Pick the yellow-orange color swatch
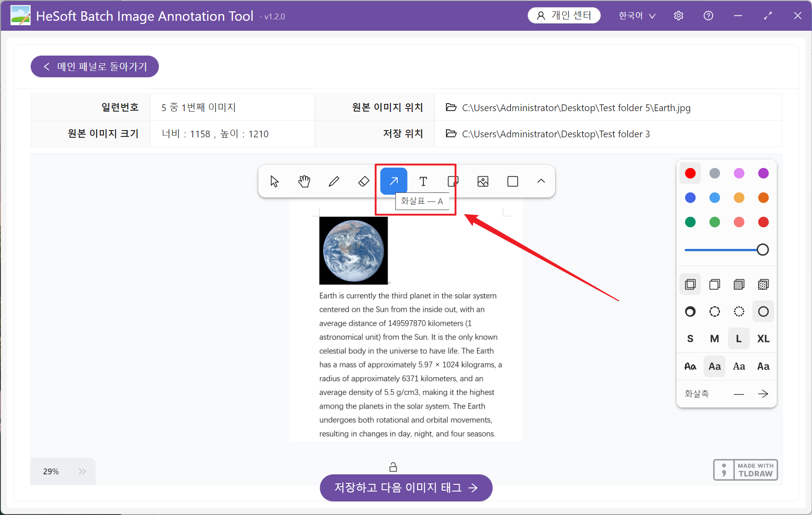Image resolution: width=812 pixels, height=515 pixels. point(739,197)
